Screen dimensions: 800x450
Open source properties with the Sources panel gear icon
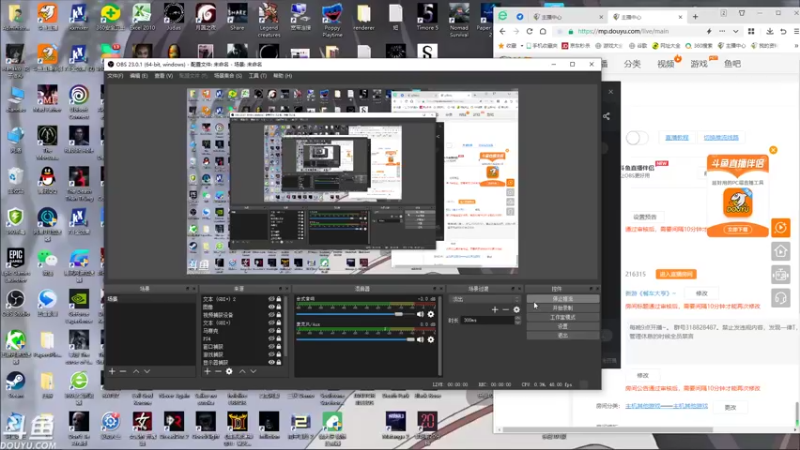pos(229,371)
